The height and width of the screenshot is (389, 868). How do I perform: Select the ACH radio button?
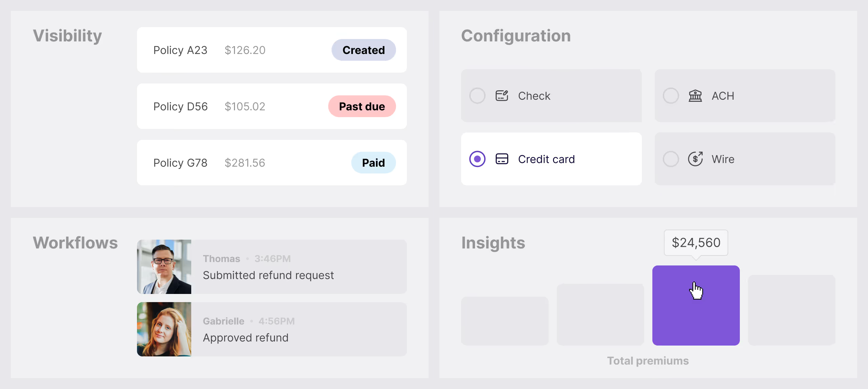pos(671,96)
